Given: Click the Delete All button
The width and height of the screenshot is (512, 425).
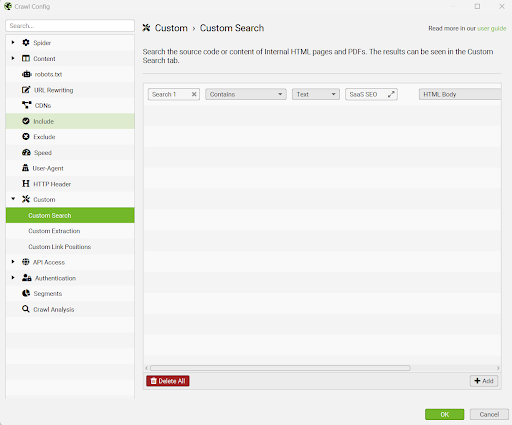Looking at the screenshot, I should [x=168, y=381].
